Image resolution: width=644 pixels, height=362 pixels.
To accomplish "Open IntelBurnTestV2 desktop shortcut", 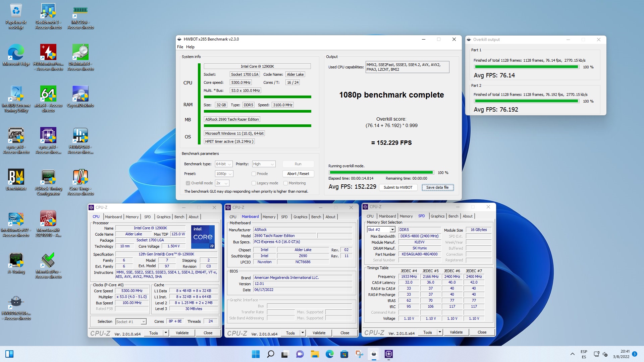I will pyautogui.click(x=16, y=224).
